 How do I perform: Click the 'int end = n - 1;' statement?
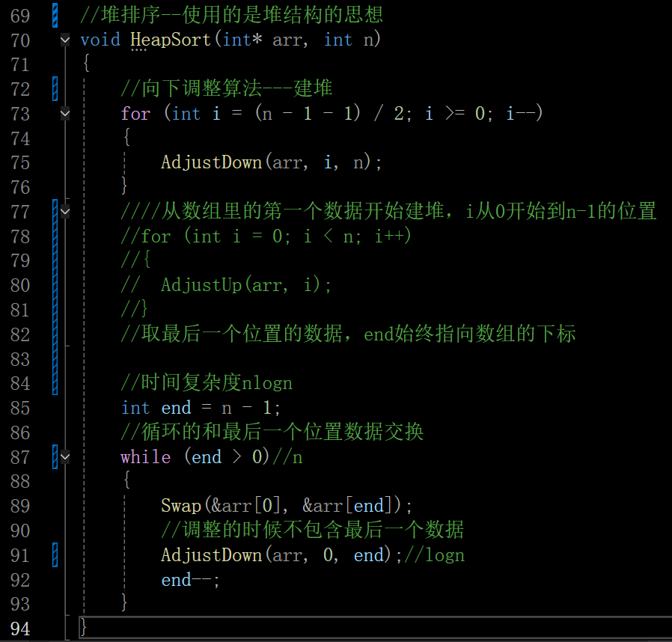201,408
